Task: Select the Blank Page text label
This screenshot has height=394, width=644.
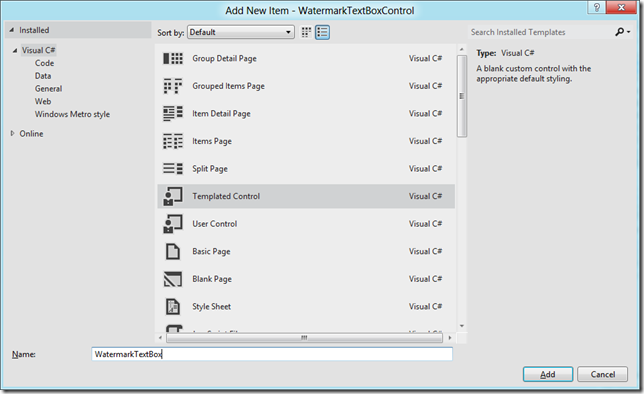Action: [x=212, y=279]
